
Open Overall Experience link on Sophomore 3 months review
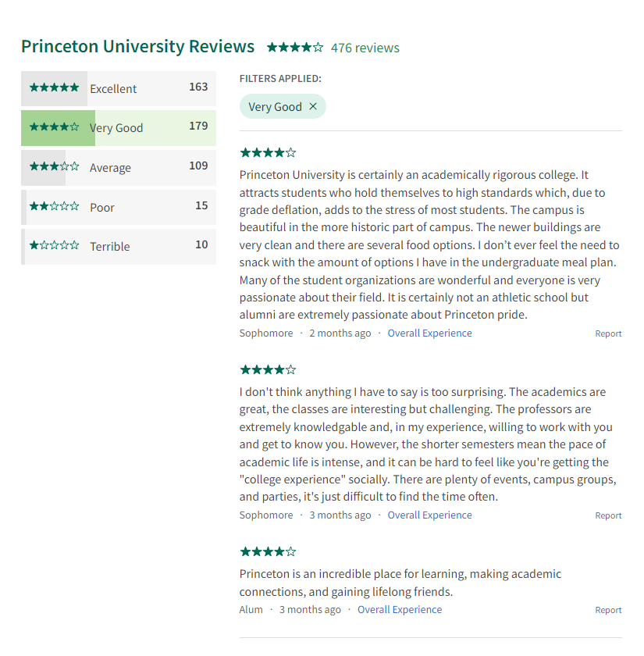coord(429,515)
